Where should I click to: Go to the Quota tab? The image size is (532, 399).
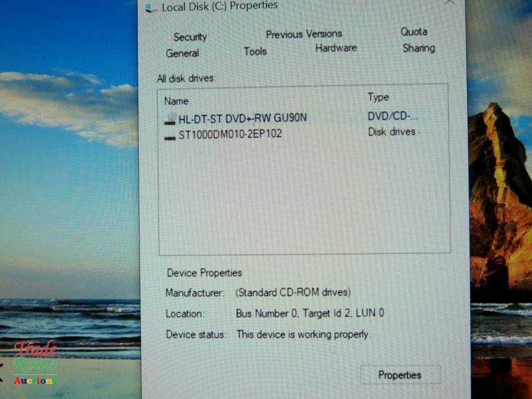(x=413, y=32)
